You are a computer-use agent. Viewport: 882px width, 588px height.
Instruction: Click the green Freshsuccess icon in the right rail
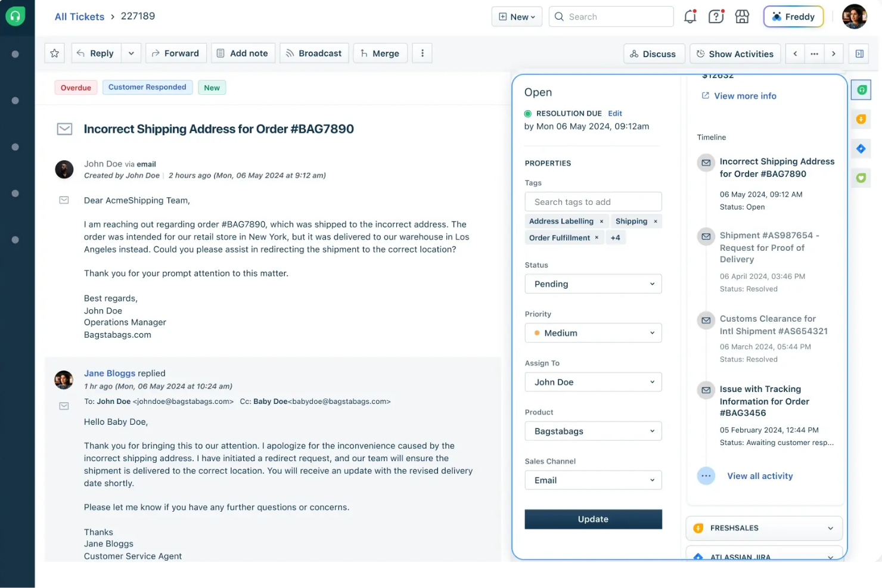(861, 178)
